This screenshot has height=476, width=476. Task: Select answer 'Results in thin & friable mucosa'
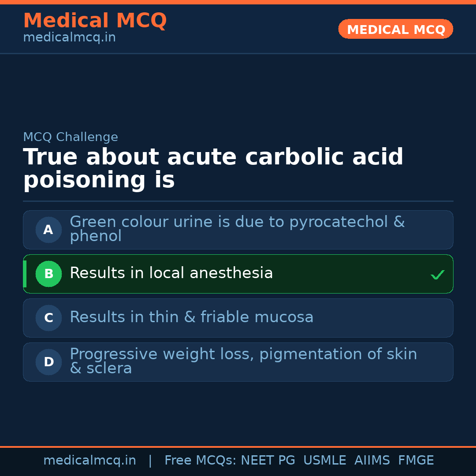coord(191,317)
